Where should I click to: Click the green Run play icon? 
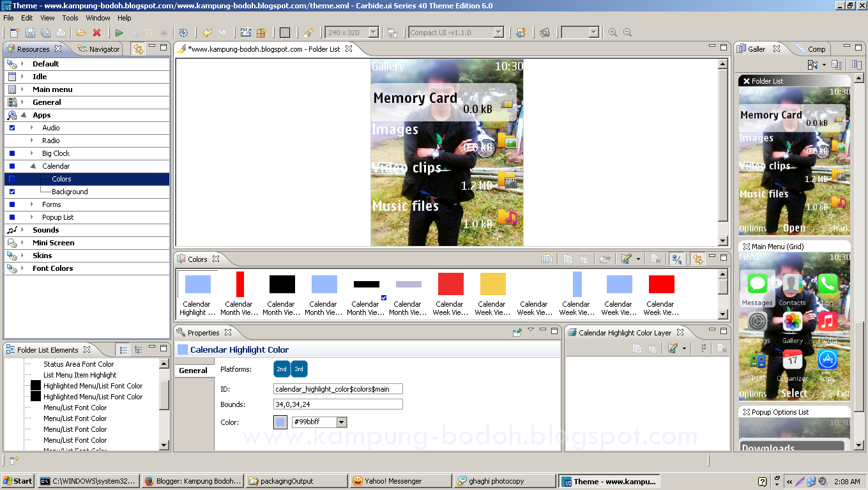(119, 33)
